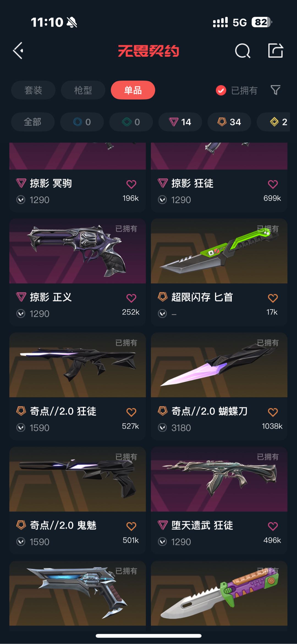Favorite 掠影 正义 with the heart icon
297x644 pixels.
[x=131, y=298]
